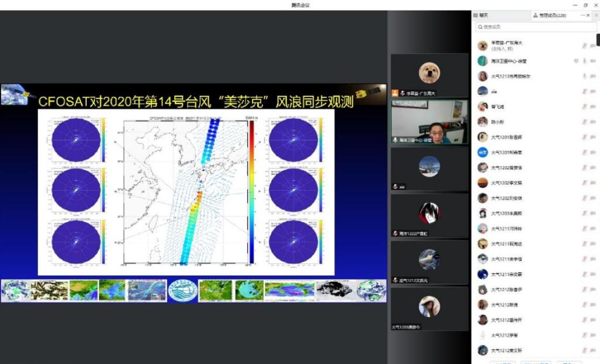Click the 搜索成员 member search field
The image size is (600, 364).
(x=533, y=27)
